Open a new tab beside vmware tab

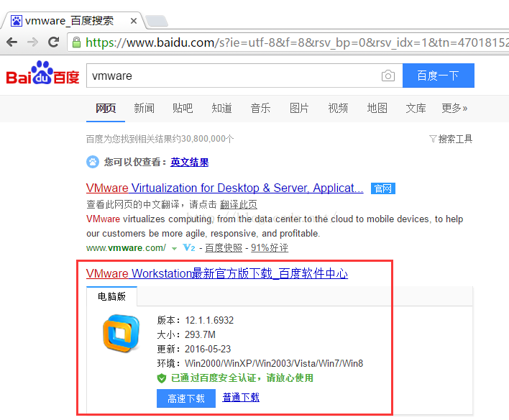pyautogui.click(x=157, y=21)
